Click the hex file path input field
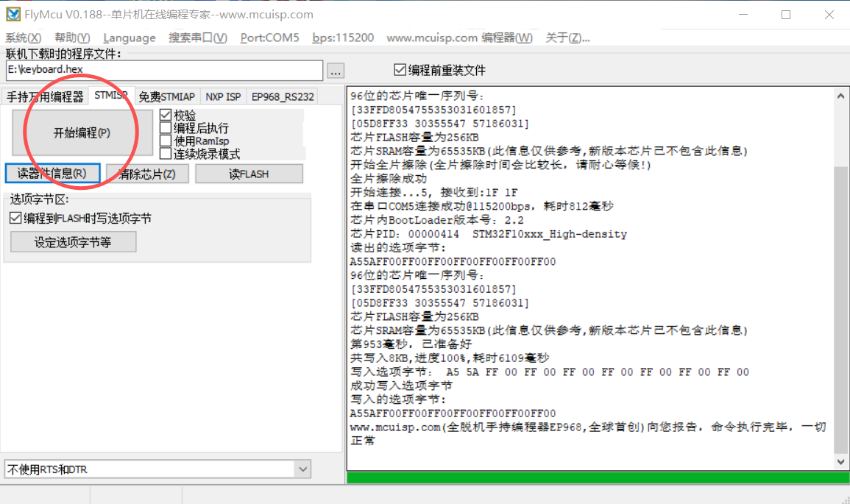 pyautogui.click(x=163, y=70)
